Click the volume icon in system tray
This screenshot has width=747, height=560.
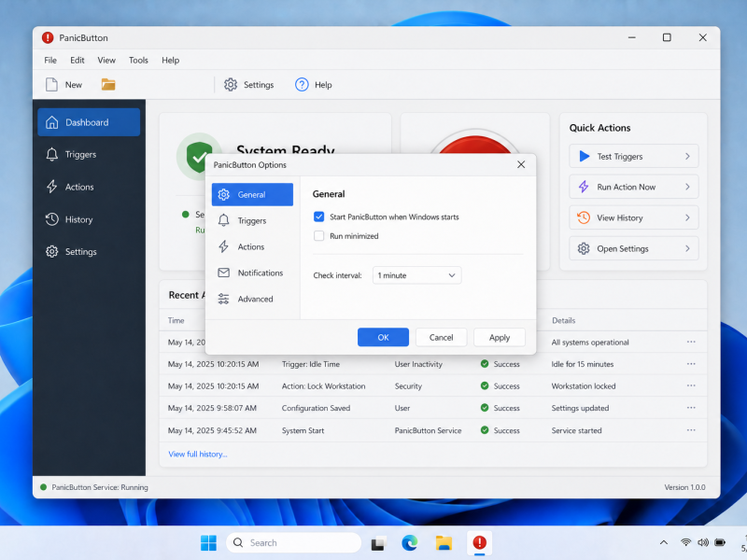pyautogui.click(x=703, y=542)
